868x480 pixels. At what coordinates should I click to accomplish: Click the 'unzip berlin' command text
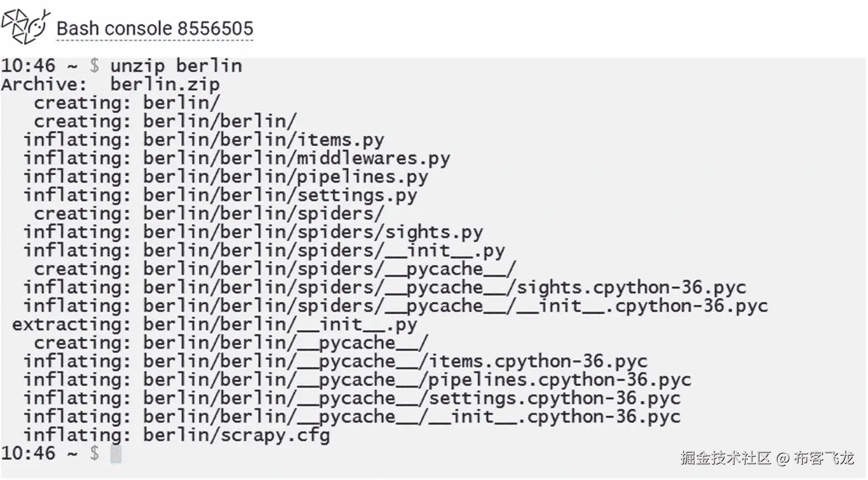click(x=176, y=66)
